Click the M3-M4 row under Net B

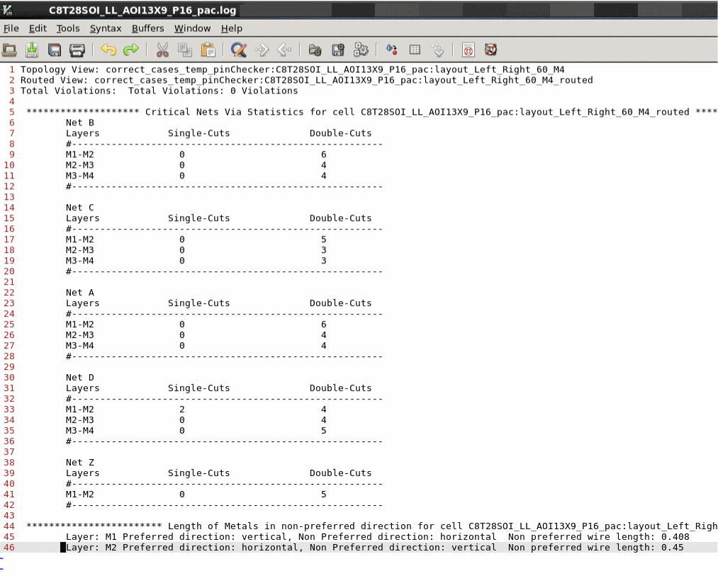[x=196, y=176]
